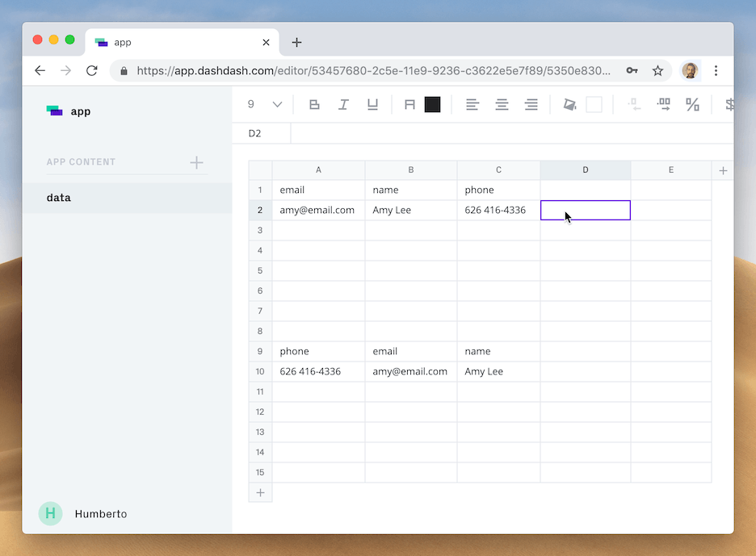Align text right
Viewport: 756px width, 556px height.
coord(531,105)
